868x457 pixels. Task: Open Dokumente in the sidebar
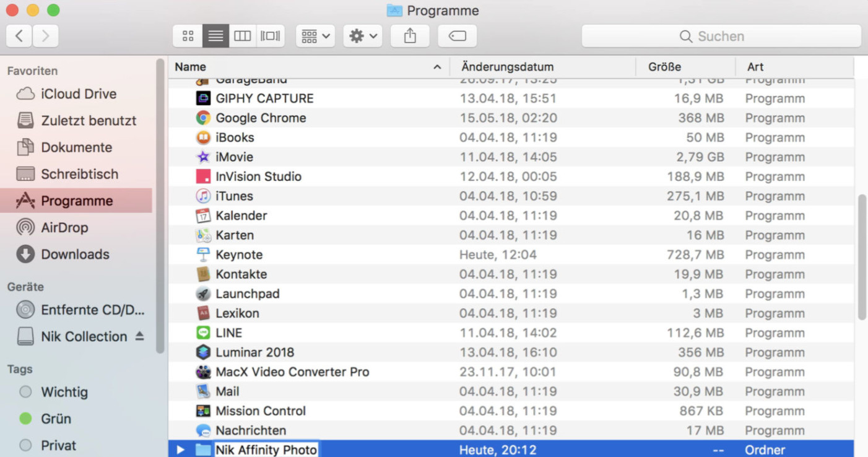pyautogui.click(x=76, y=147)
